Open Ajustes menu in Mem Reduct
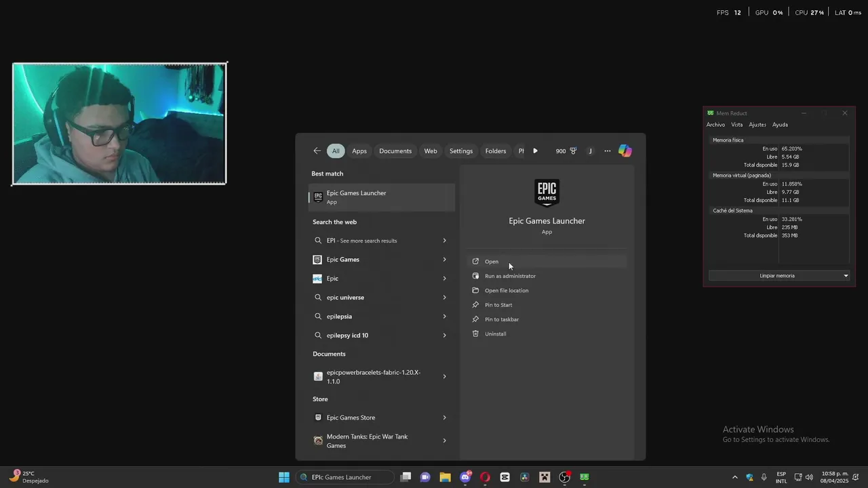868x488 pixels. tap(757, 125)
